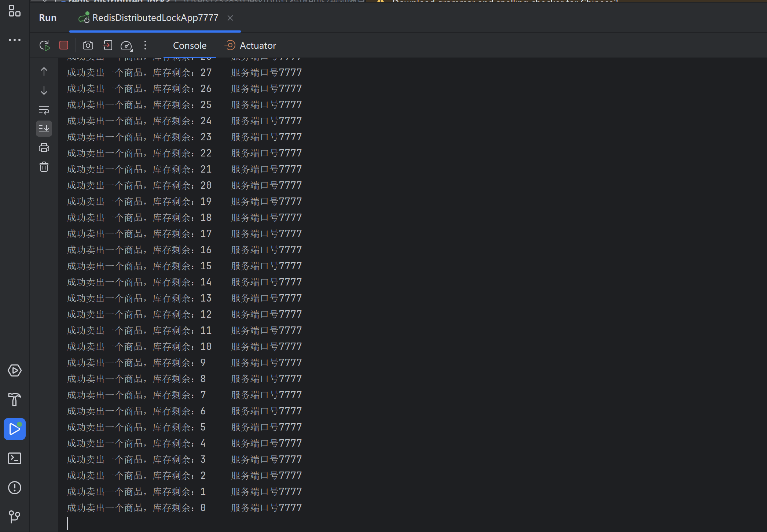Switch to the Console tab
767x532 pixels.
point(190,45)
